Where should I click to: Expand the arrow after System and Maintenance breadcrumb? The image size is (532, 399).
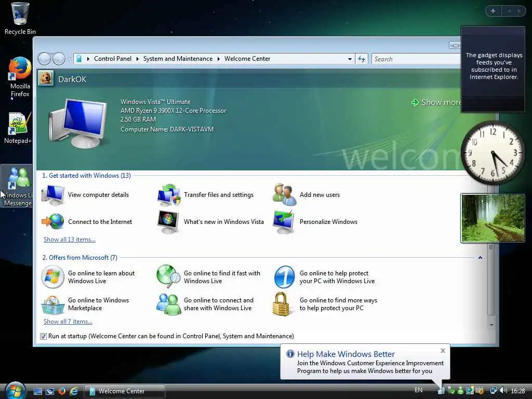(x=219, y=59)
